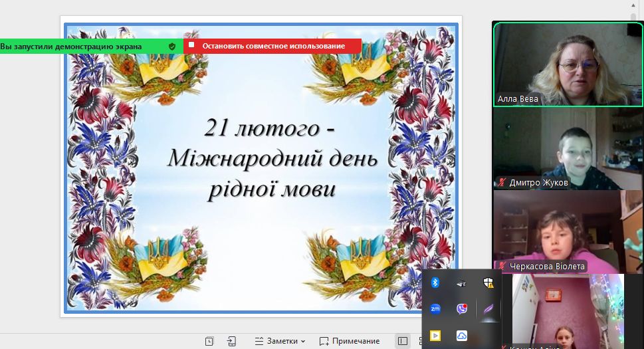The image size is (644, 349).
Task: Open the Примечание comment button
Action: 350,341
